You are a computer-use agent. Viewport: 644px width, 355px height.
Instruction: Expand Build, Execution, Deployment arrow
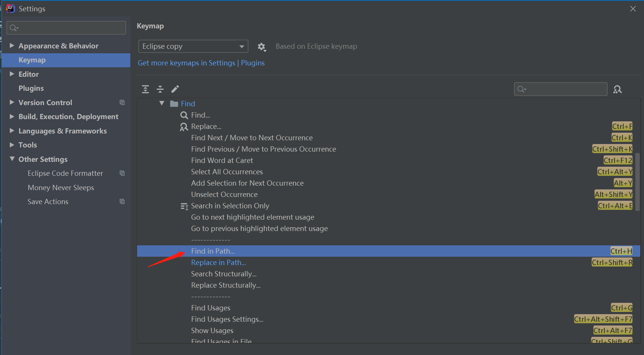coord(12,116)
